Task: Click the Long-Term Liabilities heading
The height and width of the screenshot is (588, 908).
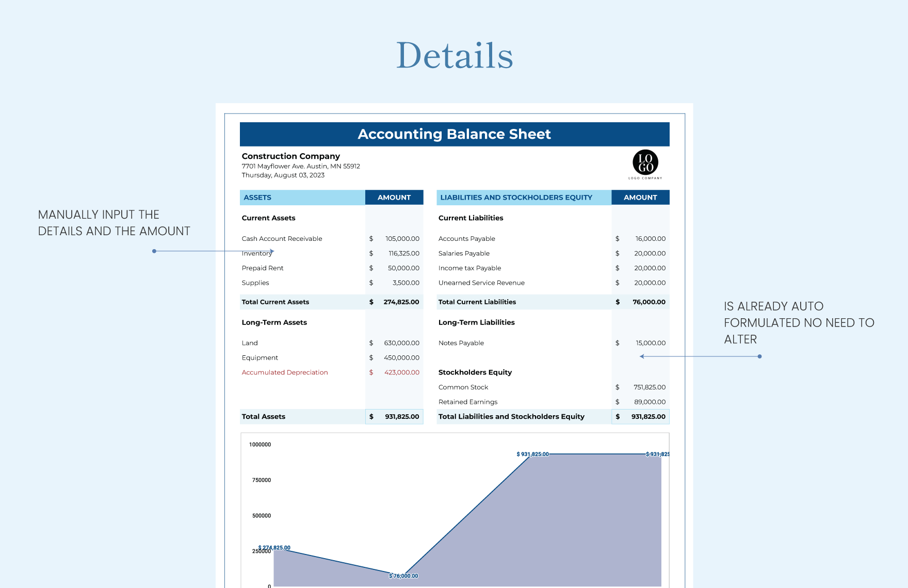Action: click(x=477, y=322)
